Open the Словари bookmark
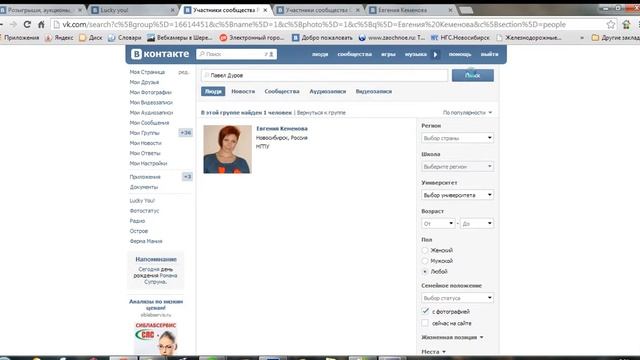 124,38
